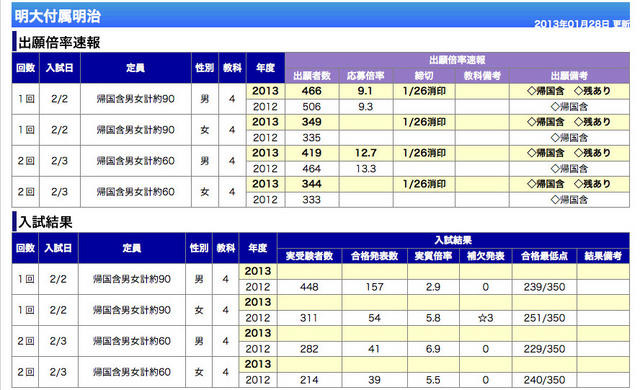This screenshot has height=390, width=640.
Task: Click minimum score 240/350
Action: coord(544,380)
